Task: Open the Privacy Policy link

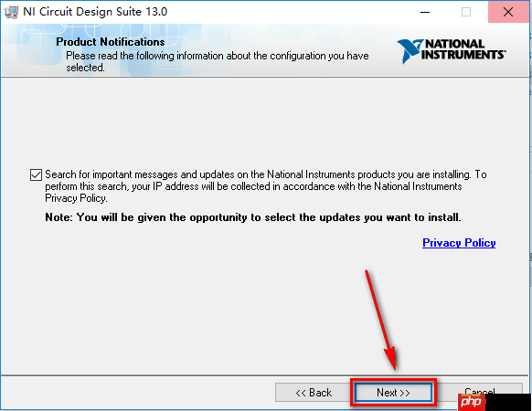Action: pyautogui.click(x=459, y=243)
